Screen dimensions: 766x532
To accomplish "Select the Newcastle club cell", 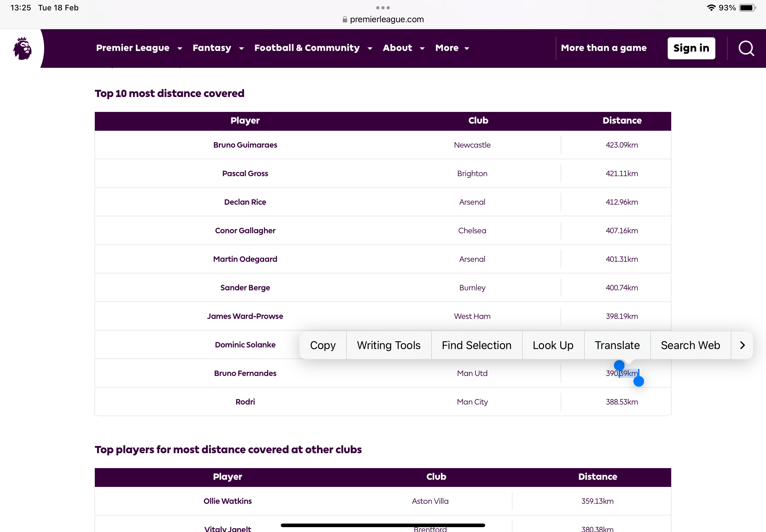I will [472, 145].
